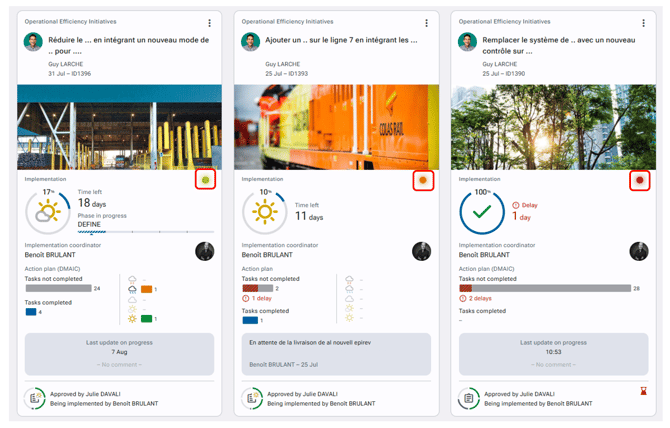Click the 2 delays clock icon
The image size is (670, 428).
point(463,298)
